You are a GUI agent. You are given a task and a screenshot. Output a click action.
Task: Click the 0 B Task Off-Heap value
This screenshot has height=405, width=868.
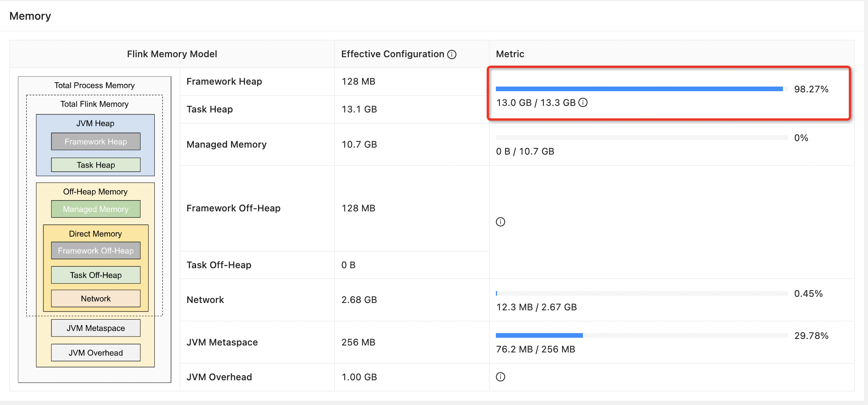pyautogui.click(x=348, y=265)
